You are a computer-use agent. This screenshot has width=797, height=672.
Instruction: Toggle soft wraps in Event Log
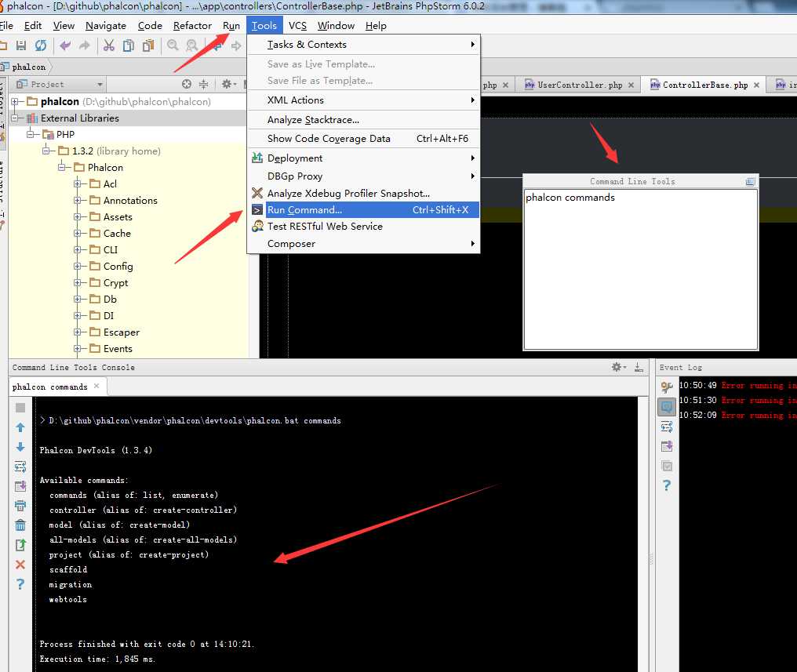point(667,427)
